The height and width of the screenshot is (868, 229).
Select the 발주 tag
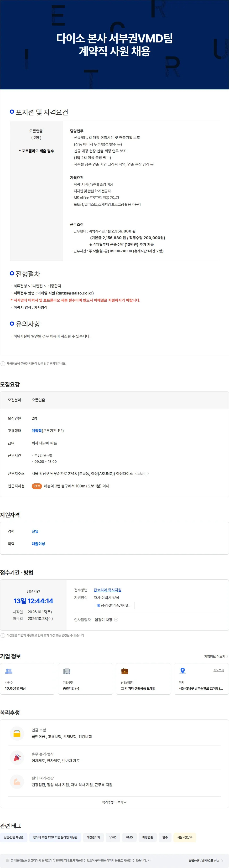pos(165,837)
